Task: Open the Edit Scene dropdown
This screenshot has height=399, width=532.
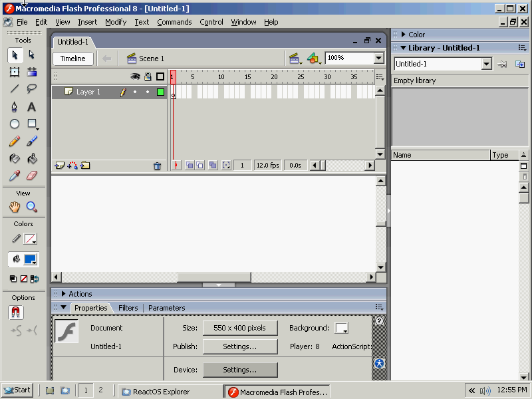Action: point(295,59)
